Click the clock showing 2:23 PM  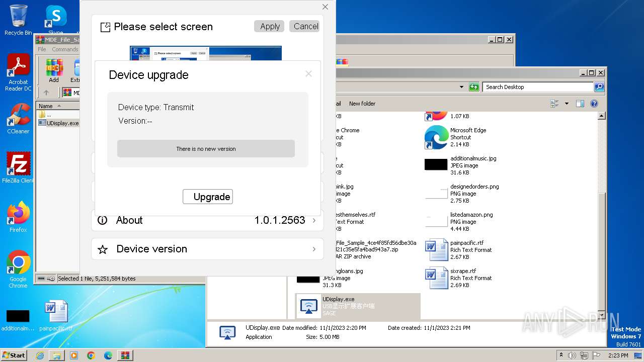point(618,355)
